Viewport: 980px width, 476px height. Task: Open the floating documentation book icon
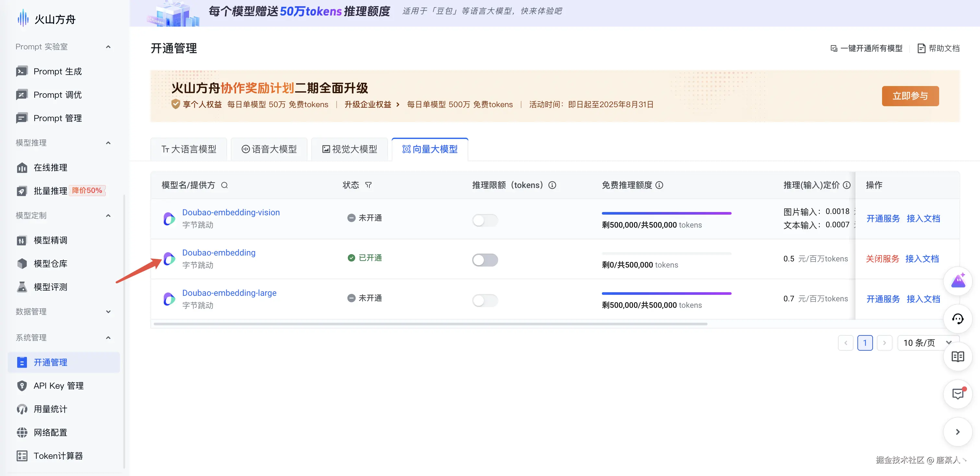[958, 357]
